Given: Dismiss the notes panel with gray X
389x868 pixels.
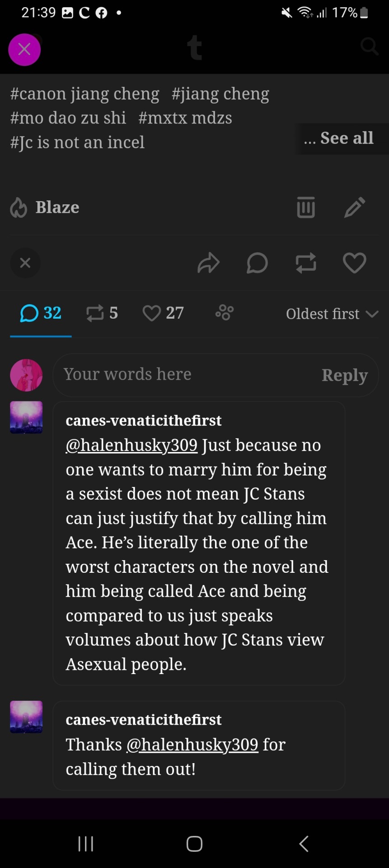Looking at the screenshot, I should click(x=25, y=263).
